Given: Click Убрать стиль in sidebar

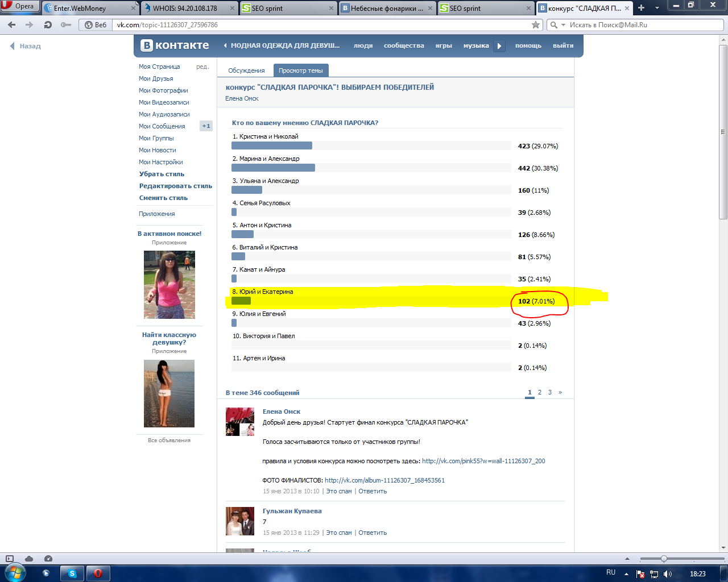Looking at the screenshot, I should tap(162, 174).
